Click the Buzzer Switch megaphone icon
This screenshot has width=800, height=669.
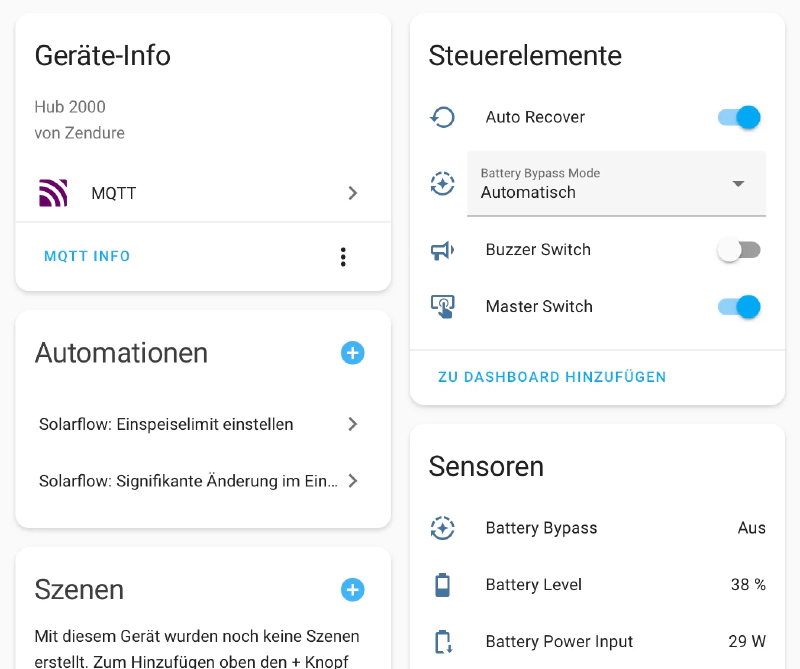click(x=442, y=249)
